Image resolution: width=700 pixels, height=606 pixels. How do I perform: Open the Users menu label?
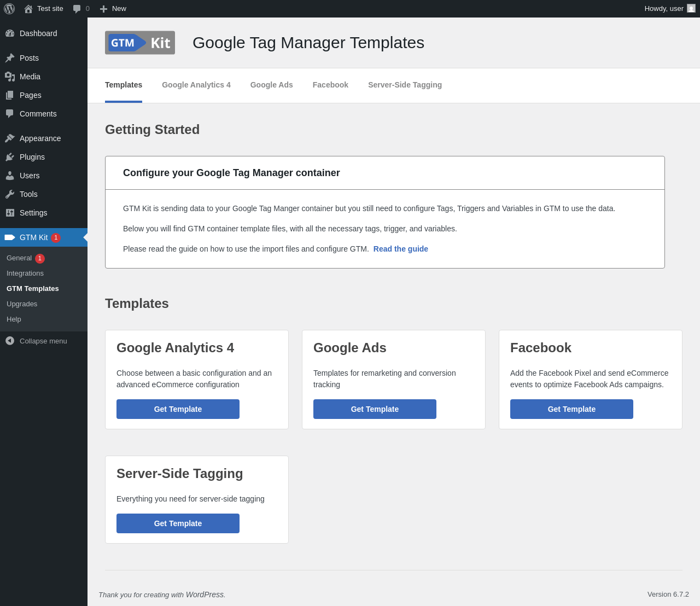[30, 176]
